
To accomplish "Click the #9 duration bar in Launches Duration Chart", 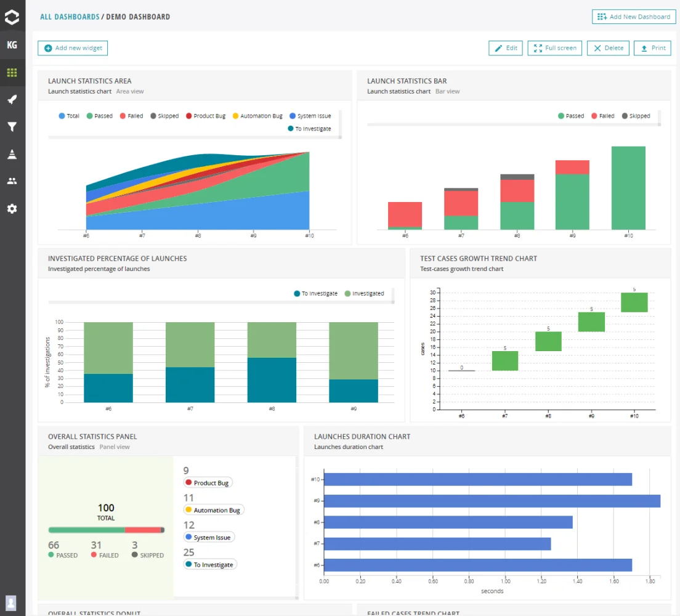I will 492,501.
